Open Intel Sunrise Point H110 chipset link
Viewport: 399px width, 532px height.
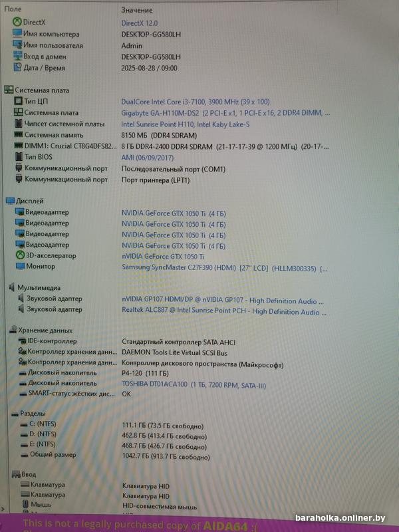(186, 124)
